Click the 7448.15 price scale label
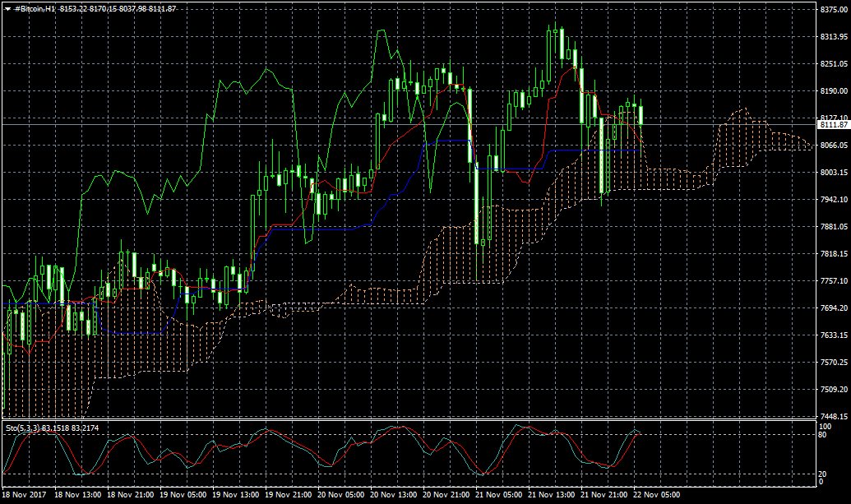 point(833,416)
